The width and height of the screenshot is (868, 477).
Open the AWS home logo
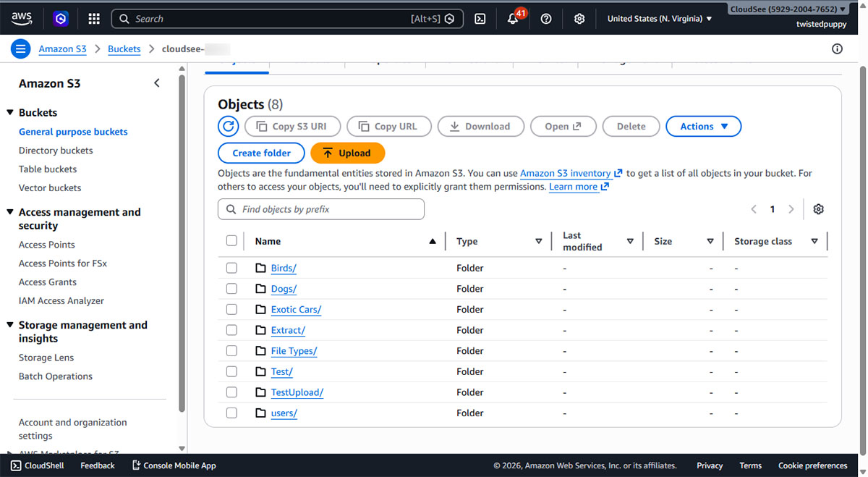click(x=22, y=19)
